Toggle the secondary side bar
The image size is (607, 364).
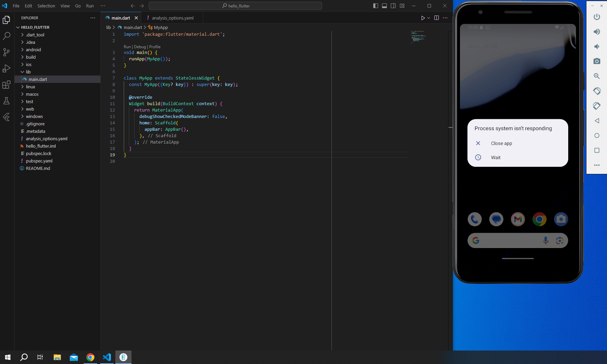(x=393, y=6)
